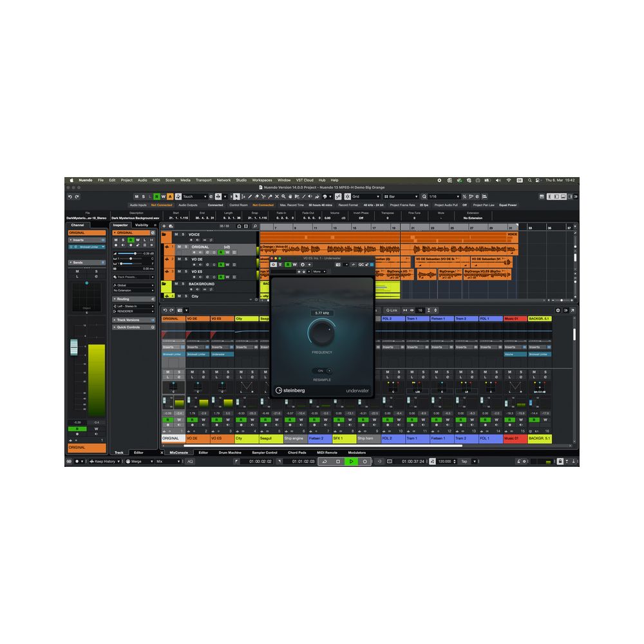This screenshot has height=644, width=644.
Task: Open the MixConsole settings gear icon
Action: [558, 310]
